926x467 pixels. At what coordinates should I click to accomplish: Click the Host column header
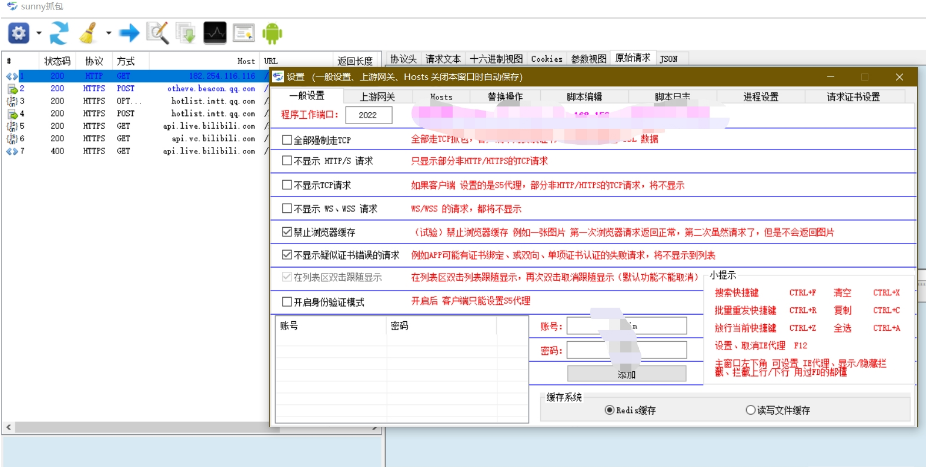pyautogui.click(x=204, y=60)
